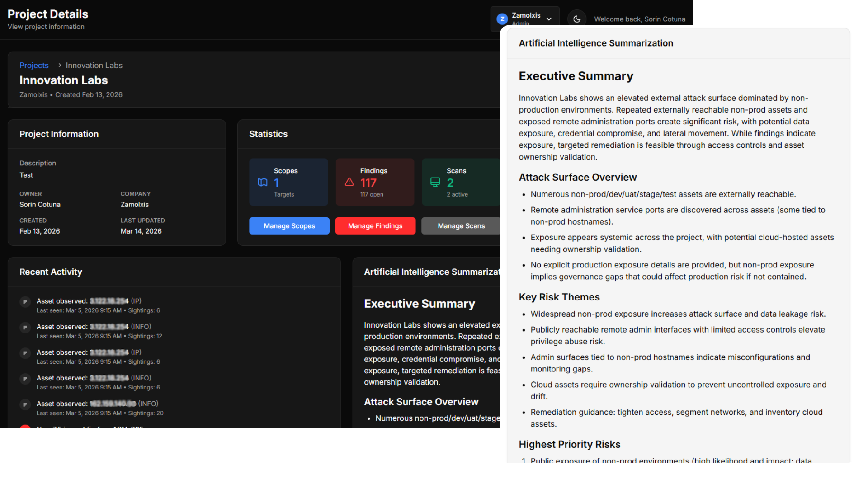This screenshot has width=868, height=488.
Task: Click the fourth asset observed flag icon
Action: click(25, 379)
